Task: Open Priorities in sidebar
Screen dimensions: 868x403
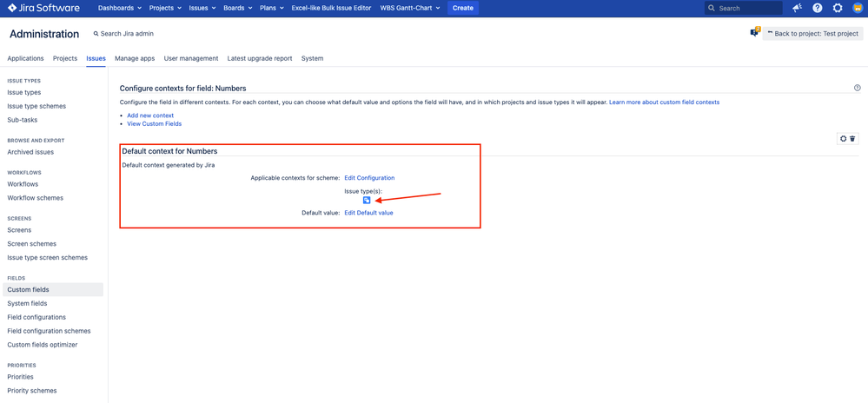Action: pyautogui.click(x=21, y=376)
